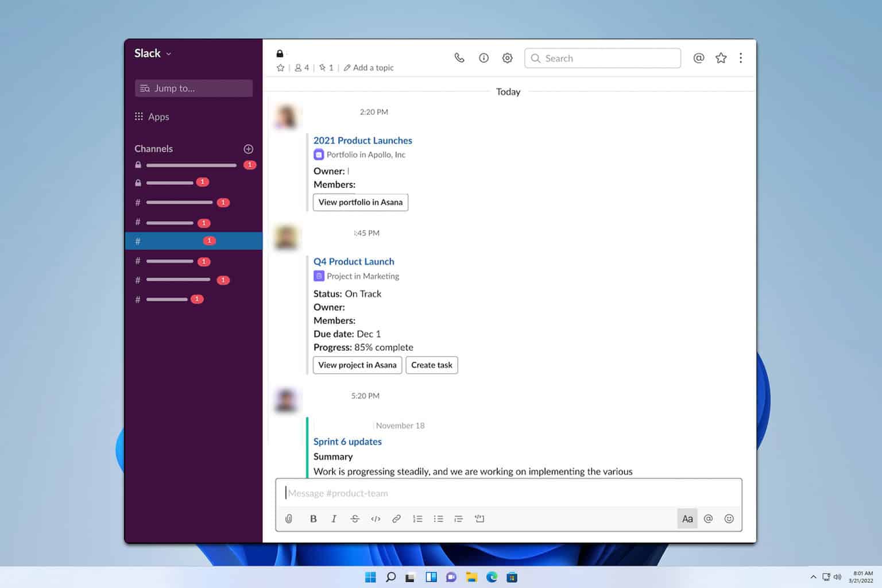Click View portfolio in Asana button
Screen dimensions: 882x588
(361, 202)
